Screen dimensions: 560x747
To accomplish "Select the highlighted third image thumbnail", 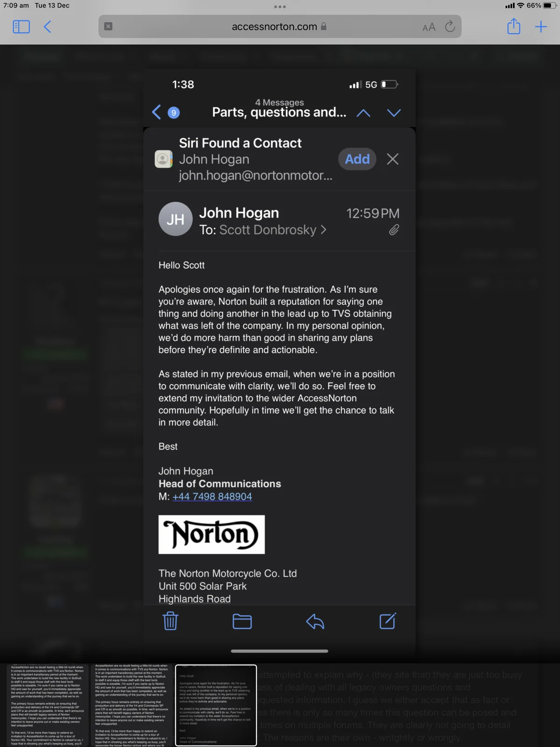I will click(x=216, y=705).
